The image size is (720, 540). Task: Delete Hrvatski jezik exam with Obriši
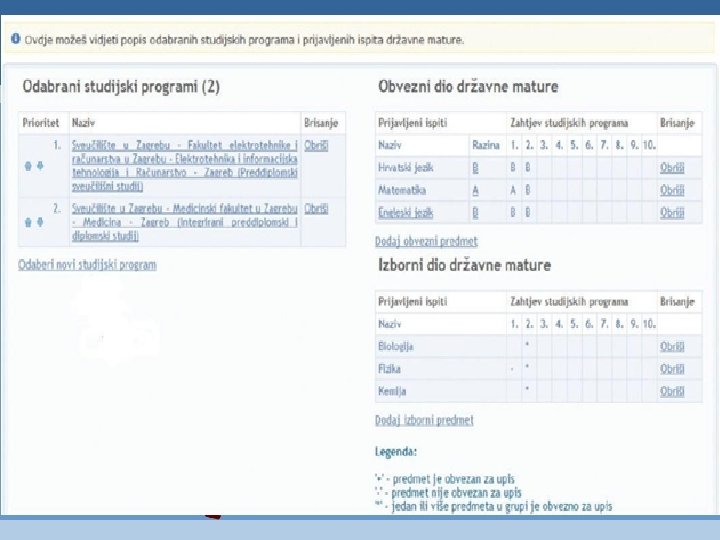(x=672, y=168)
